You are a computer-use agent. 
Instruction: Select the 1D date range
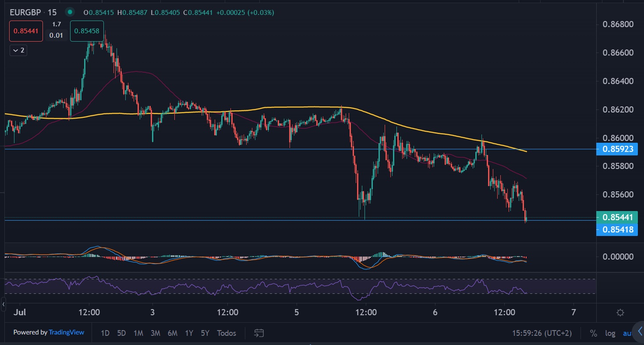[105, 333]
